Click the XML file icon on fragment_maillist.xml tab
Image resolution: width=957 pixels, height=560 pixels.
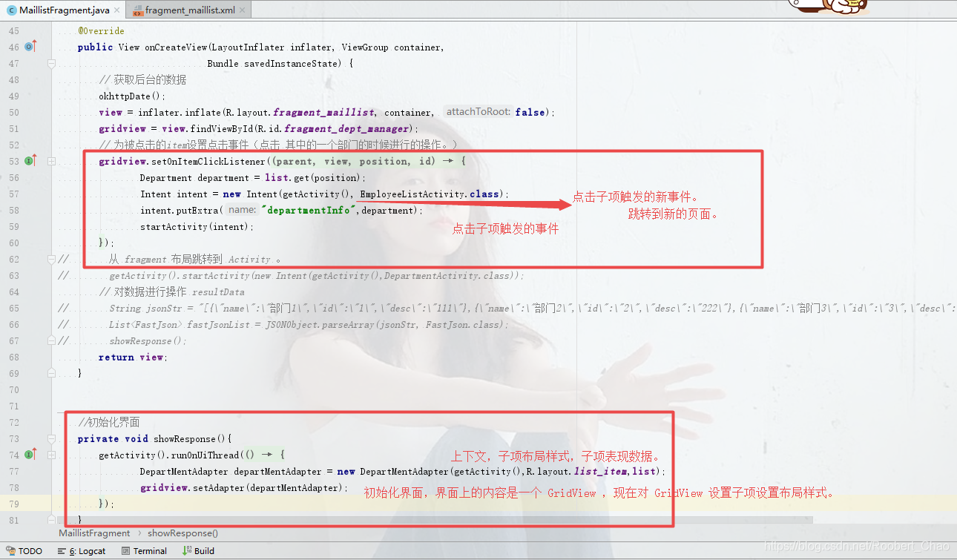137,10
